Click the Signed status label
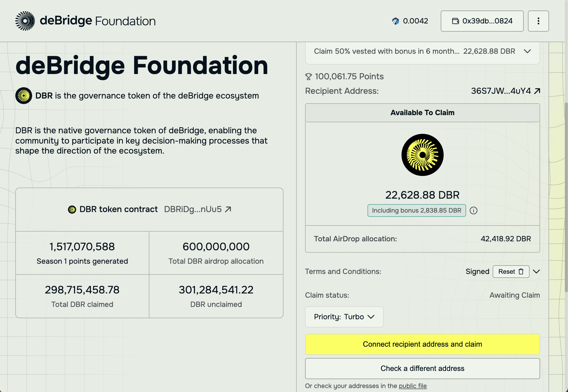Image resolution: width=568 pixels, height=392 pixels. [477, 272]
